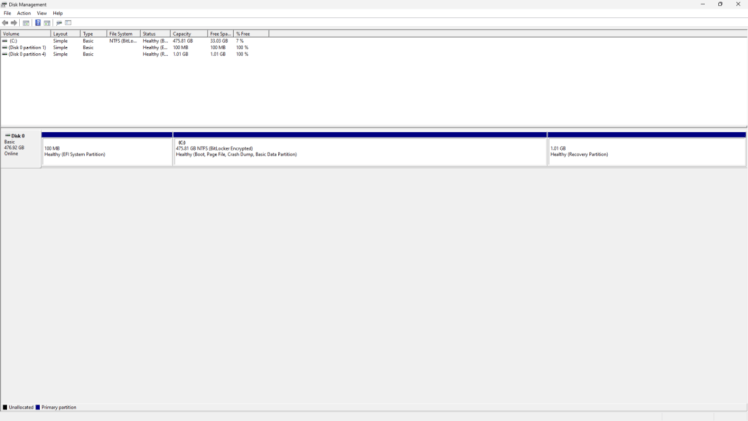748x421 pixels.
Task: Click the toolbar icon right of Help icon
Action: point(47,22)
